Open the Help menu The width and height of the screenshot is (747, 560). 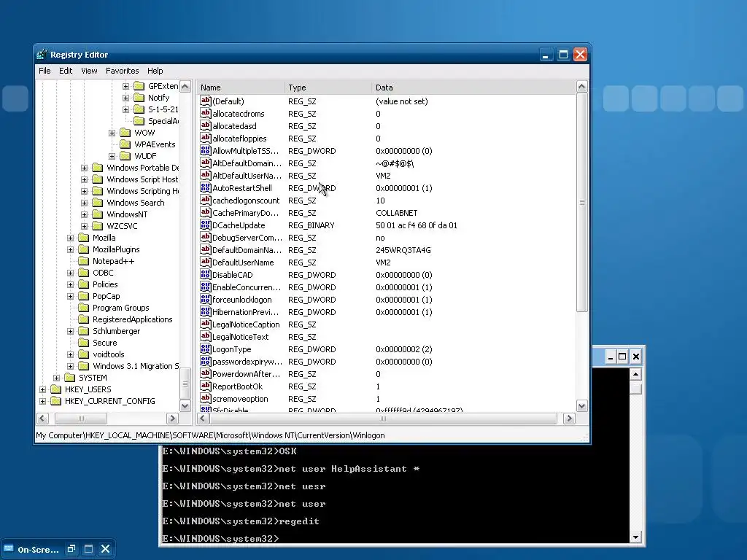155,71
